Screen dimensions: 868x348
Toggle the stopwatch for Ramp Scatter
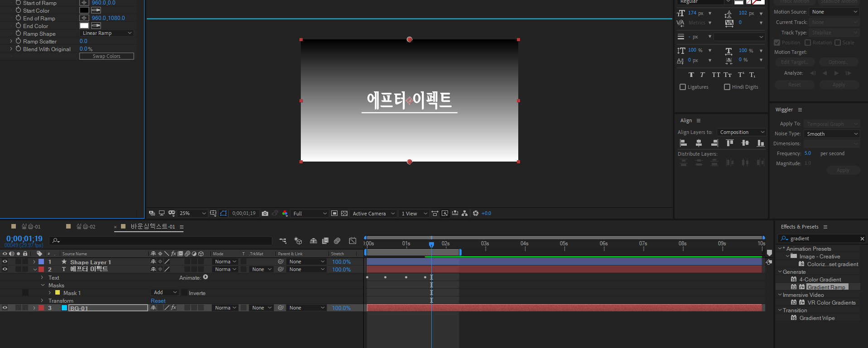click(x=19, y=41)
